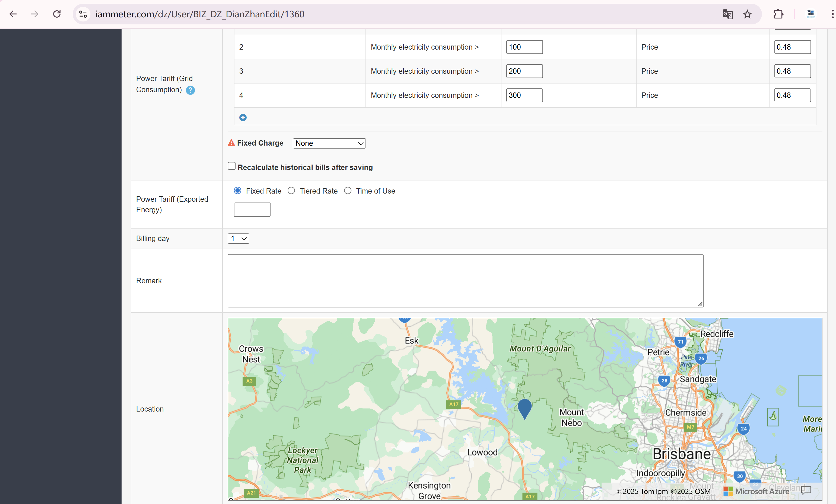The image size is (836, 504).
Task: Click the exported energy fixed rate input
Action: [252, 210]
